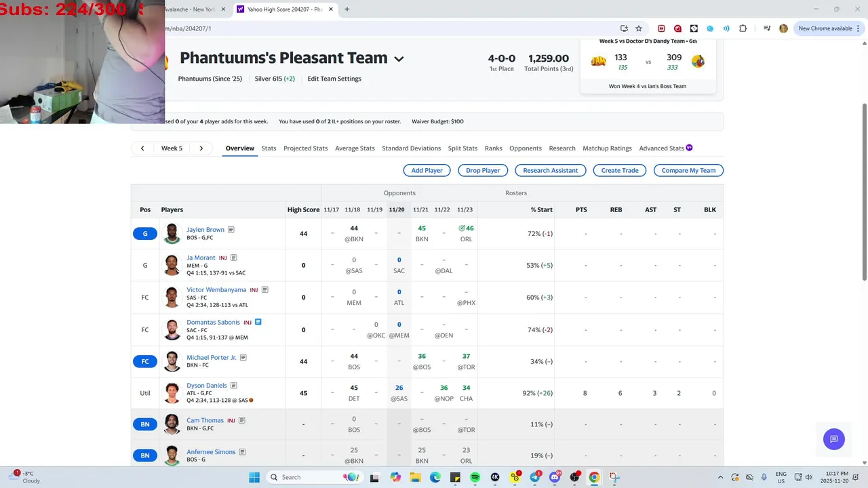Open a new browser tab with plus icon
The image size is (868, 488).
click(347, 9)
